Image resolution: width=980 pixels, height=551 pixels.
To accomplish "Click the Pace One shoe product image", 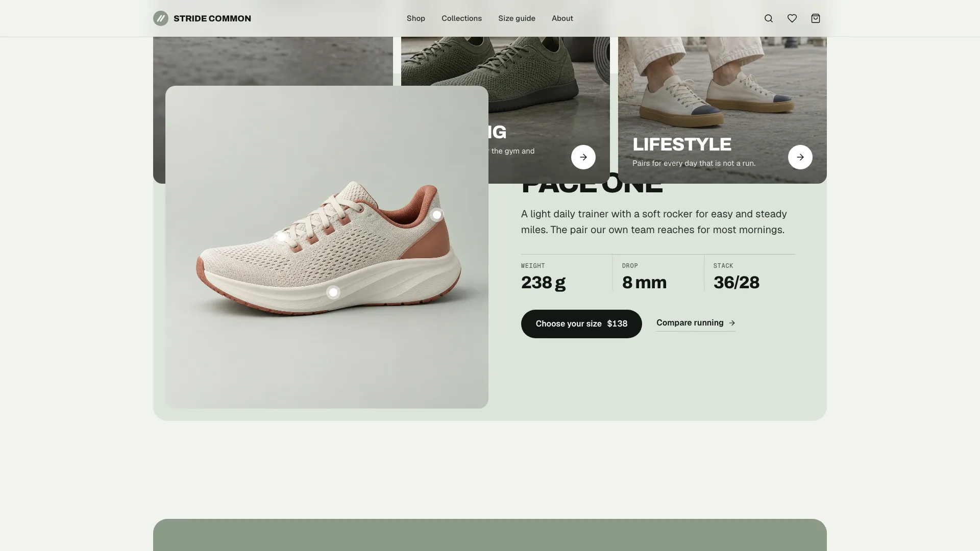I will (327, 247).
